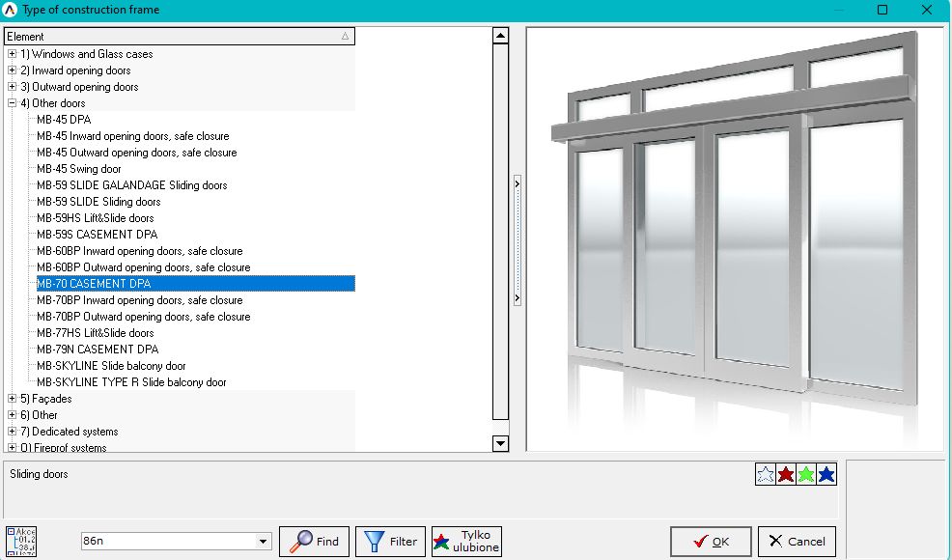Image resolution: width=952 pixels, height=560 pixels.
Task: Click the red star favorite icon
Action: [x=786, y=474]
